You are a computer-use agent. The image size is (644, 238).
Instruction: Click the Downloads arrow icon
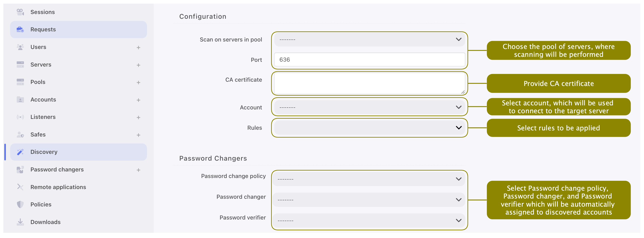20,222
